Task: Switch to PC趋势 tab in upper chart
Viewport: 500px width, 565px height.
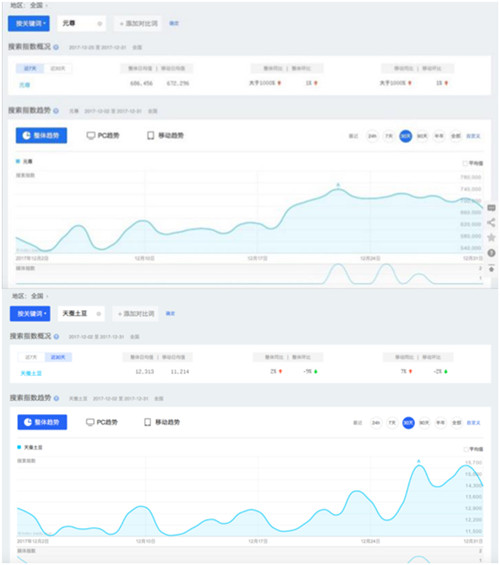Action: point(103,135)
